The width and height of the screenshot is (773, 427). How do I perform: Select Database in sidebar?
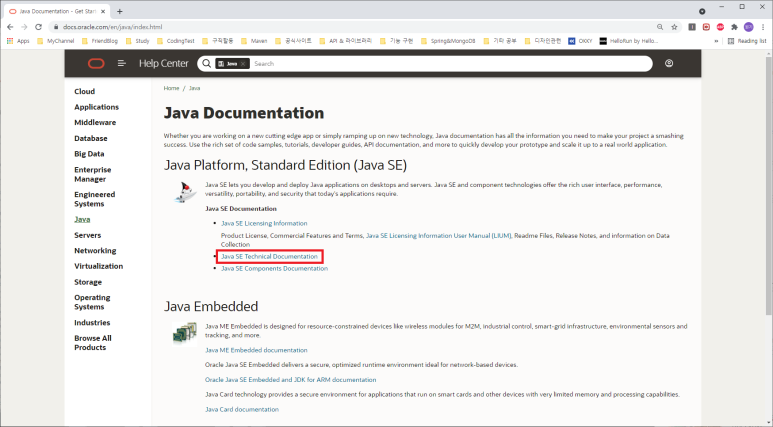(91, 139)
